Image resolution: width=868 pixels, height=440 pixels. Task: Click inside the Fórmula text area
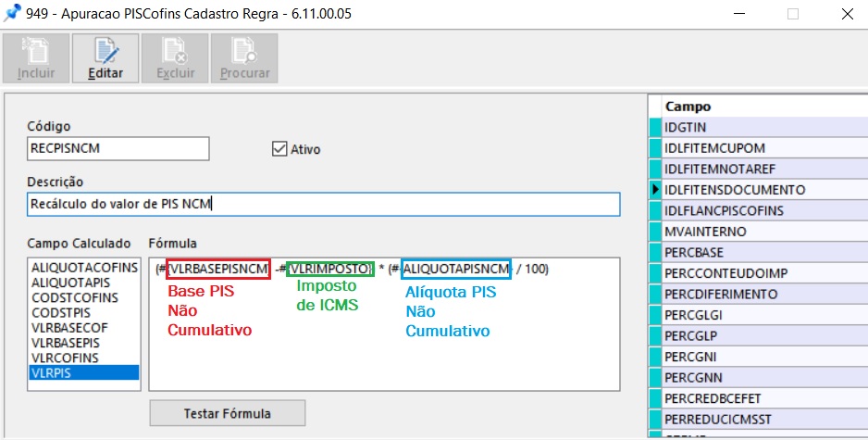(x=384, y=323)
